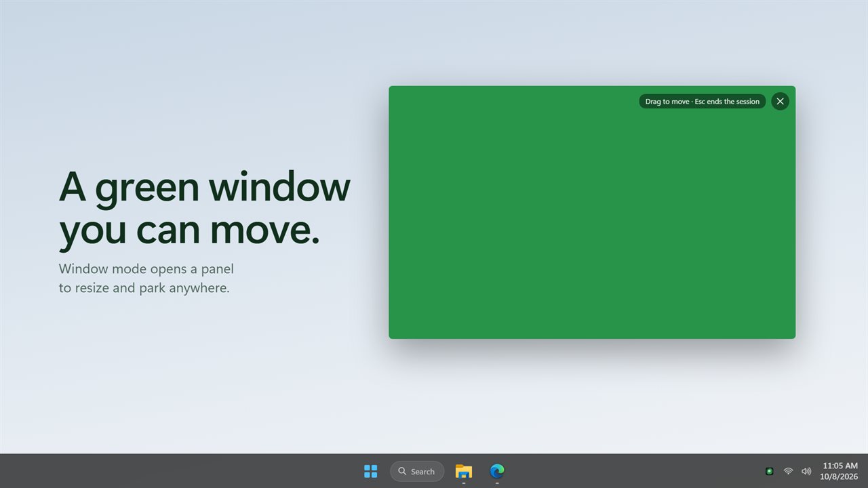
Task: Open the clock showing 11:05 AM
Action: coord(840,471)
